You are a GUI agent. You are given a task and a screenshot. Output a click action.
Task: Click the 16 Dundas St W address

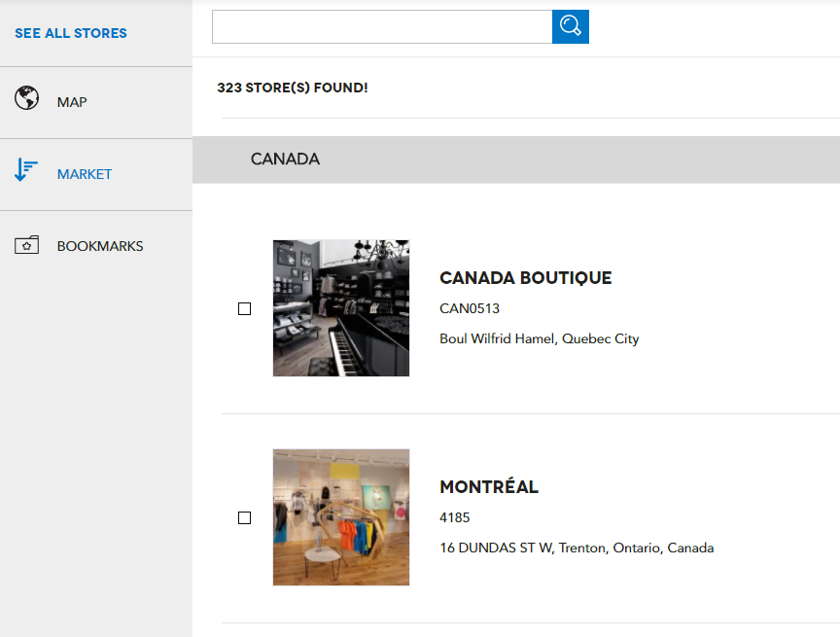[x=577, y=548]
